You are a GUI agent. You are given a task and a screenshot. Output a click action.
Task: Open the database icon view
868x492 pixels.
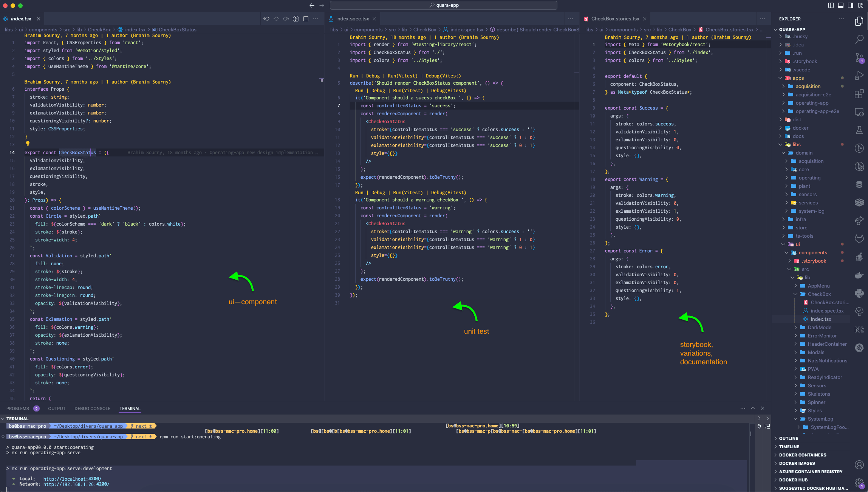pos(859,184)
